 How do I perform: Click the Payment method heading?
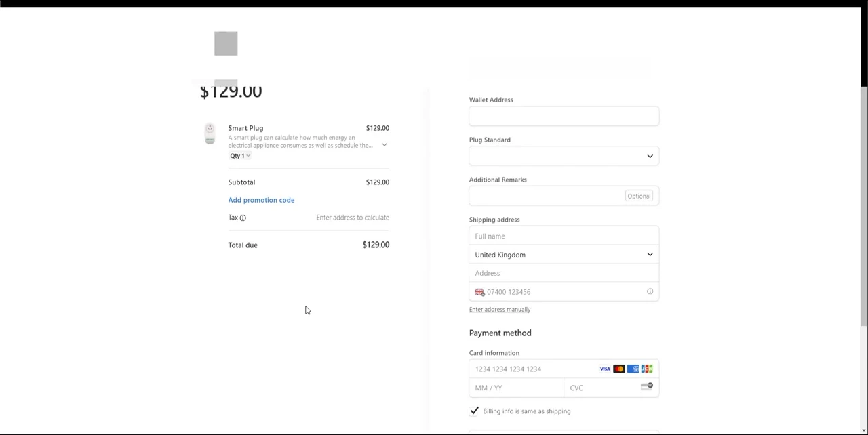pos(500,333)
